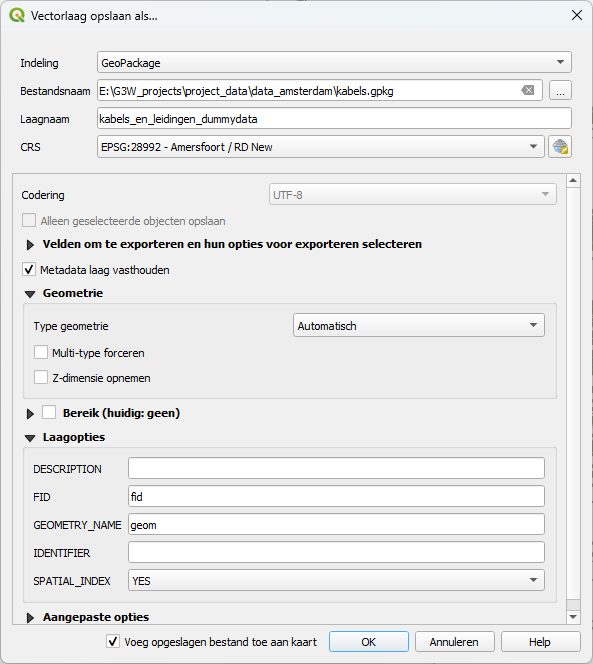
Task: Open the file browse button (...)
Action: [560, 90]
